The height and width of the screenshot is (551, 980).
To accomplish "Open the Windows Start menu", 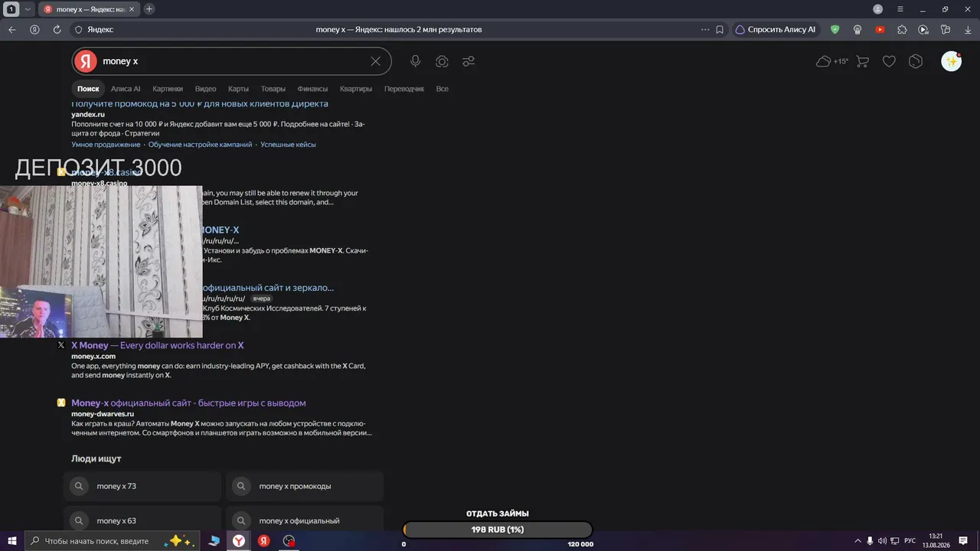I will point(12,540).
